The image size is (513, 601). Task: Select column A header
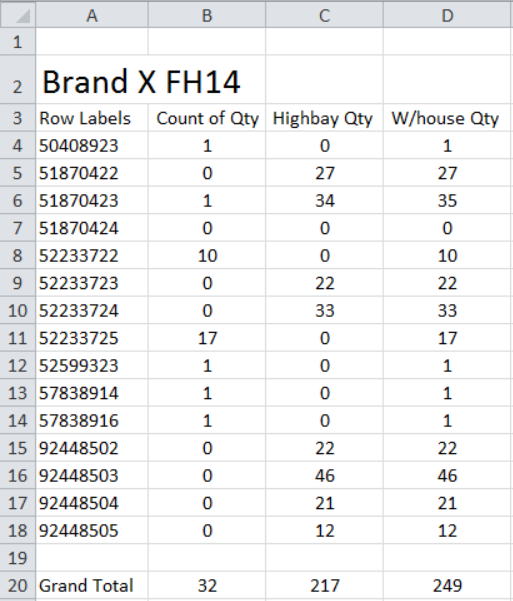[92, 15]
